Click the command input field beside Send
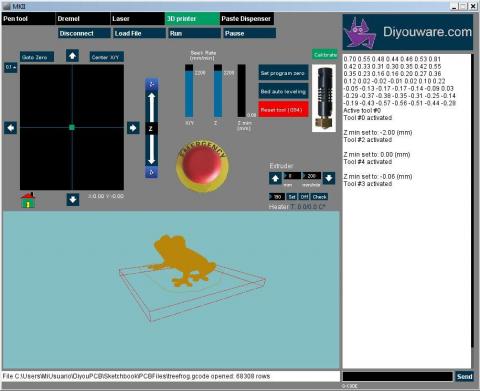 pyautogui.click(x=398, y=376)
